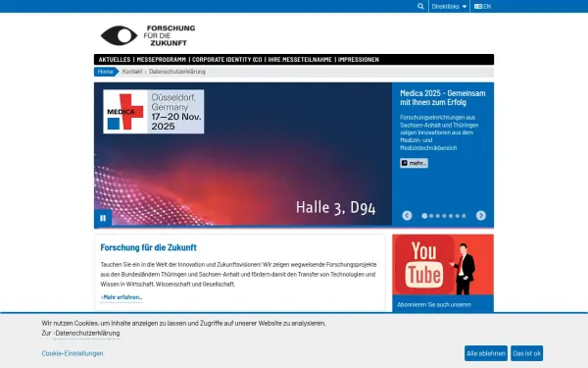The height and width of the screenshot is (368, 588).
Task: Open the search magnifier icon
Action: point(420,7)
